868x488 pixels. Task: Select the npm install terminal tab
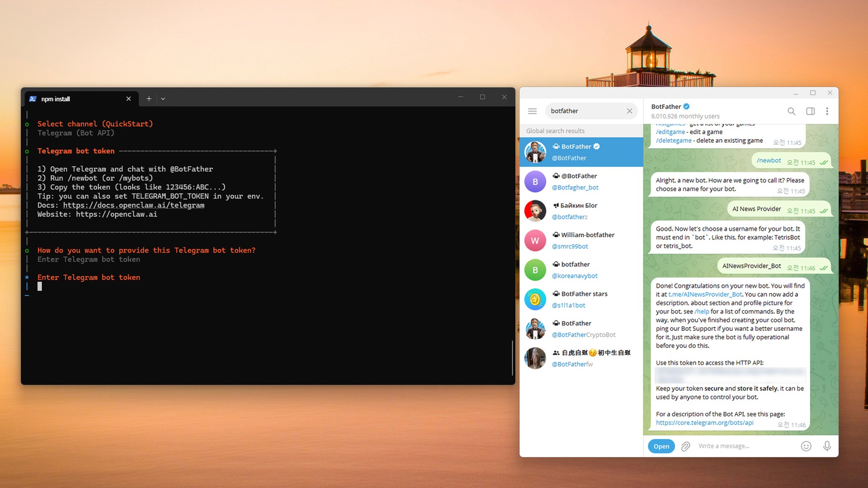point(80,99)
